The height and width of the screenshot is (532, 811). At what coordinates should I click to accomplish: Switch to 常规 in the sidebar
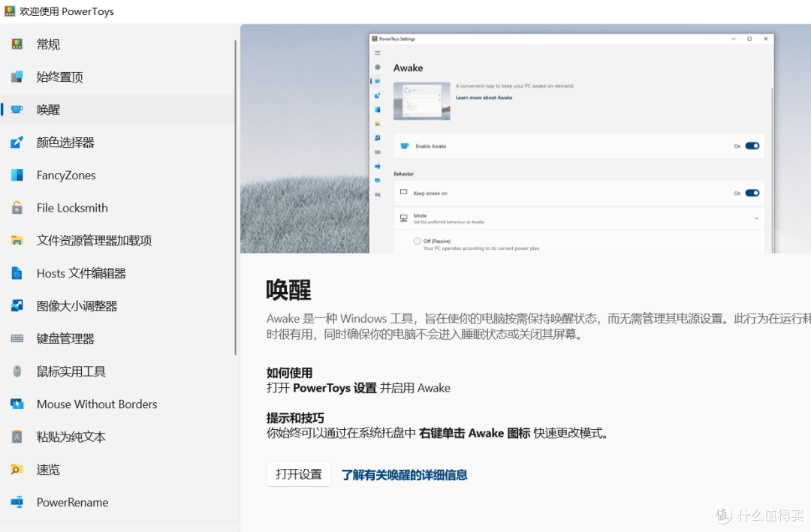click(x=48, y=44)
